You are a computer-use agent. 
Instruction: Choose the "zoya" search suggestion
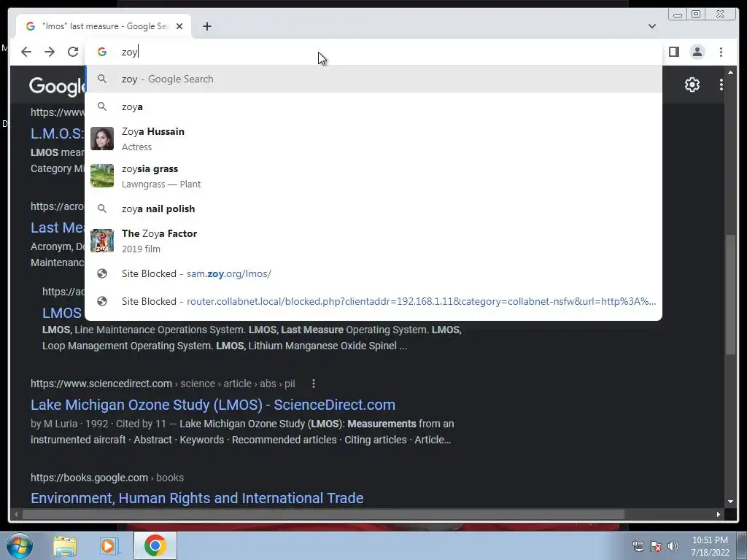click(373, 106)
